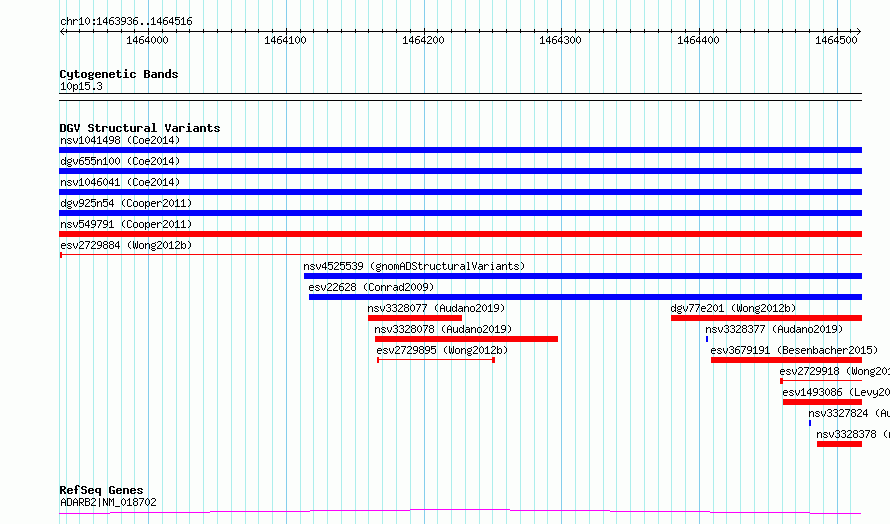Click the red bar under esv1493086

click(x=822, y=402)
